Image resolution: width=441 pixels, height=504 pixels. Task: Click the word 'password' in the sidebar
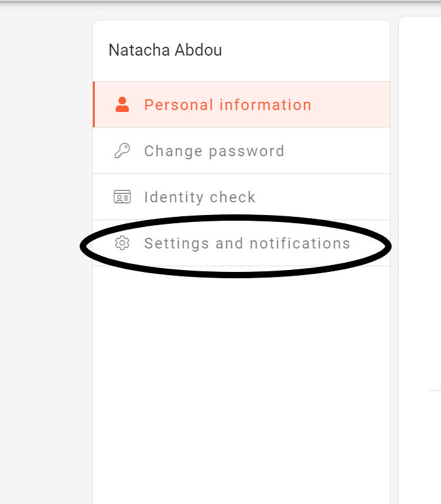coord(251,151)
